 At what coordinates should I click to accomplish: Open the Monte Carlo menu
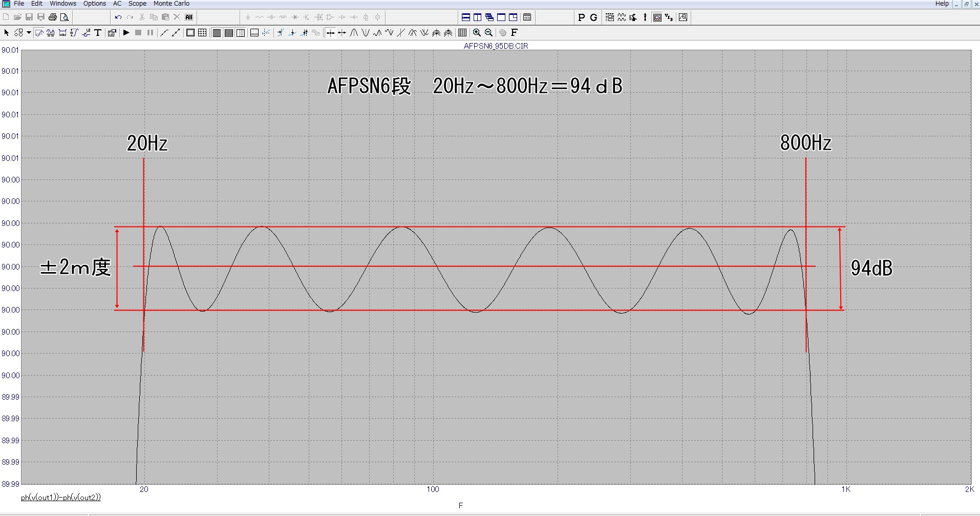pos(171,4)
